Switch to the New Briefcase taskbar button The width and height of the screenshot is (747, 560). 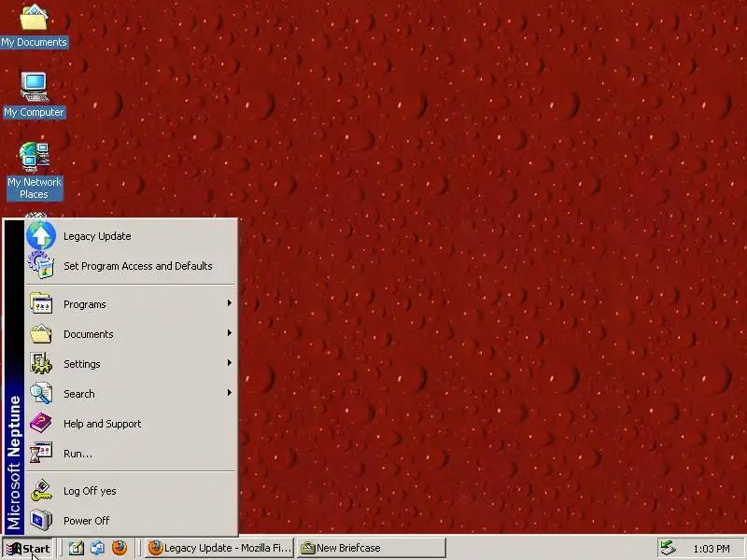pos(372,548)
